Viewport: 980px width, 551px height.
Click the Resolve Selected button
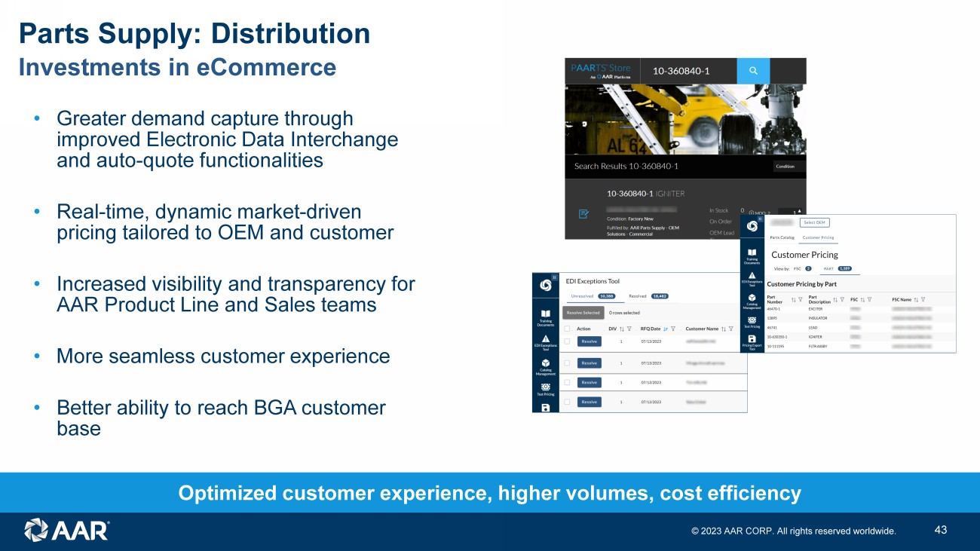[x=583, y=313]
